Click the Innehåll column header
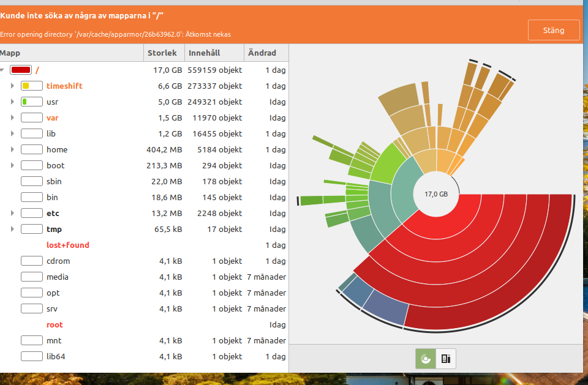The width and height of the screenshot is (588, 385). tap(205, 53)
